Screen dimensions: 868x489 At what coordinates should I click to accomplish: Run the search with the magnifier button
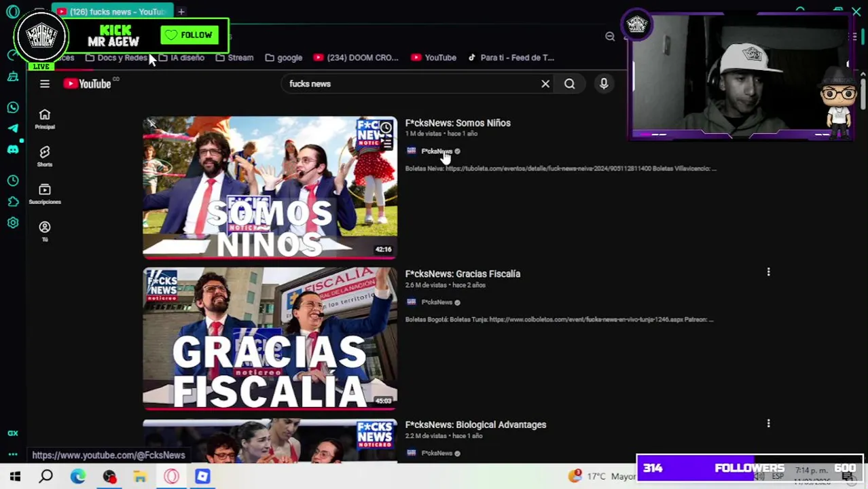(x=570, y=84)
